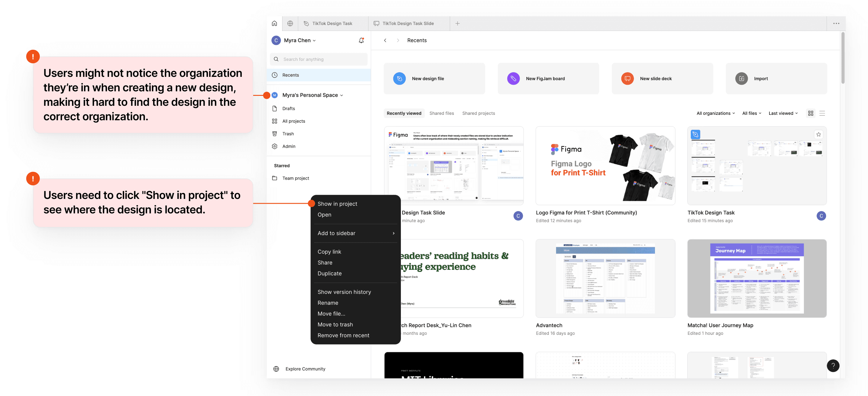This screenshot has width=868, height=396.
Task: Open the three-dot overflow menu
Action: (836, 23)
